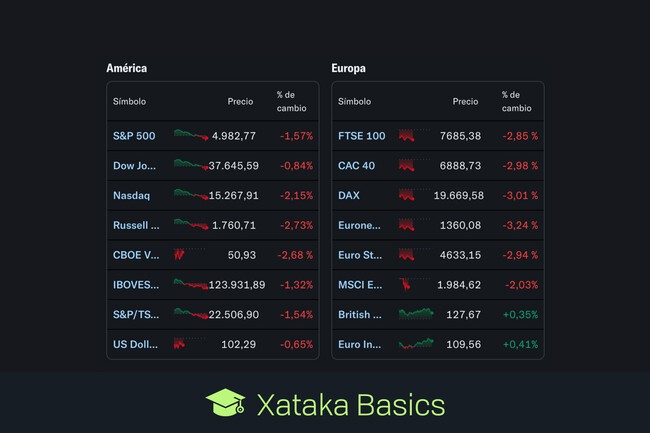The height and width of the screenshot is (433, 650).
Task: Sort Europa table by % de cambio
Action: (x=516, y=101)
